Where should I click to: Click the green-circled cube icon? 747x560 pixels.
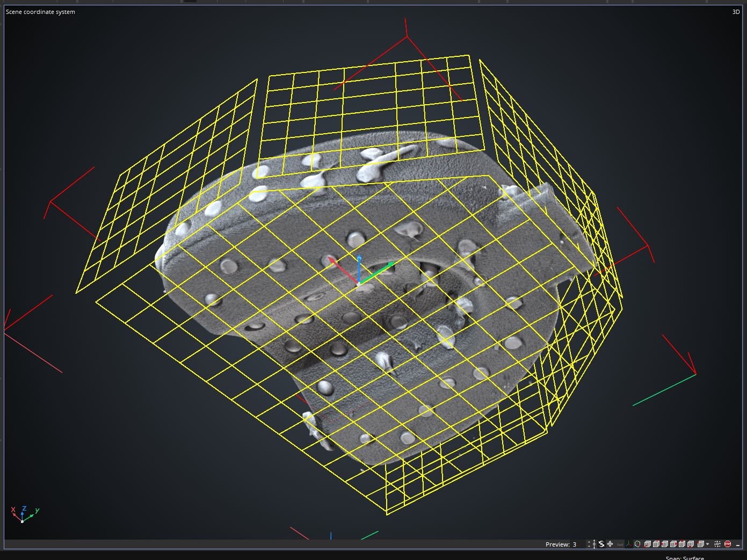tap(637, 544)
